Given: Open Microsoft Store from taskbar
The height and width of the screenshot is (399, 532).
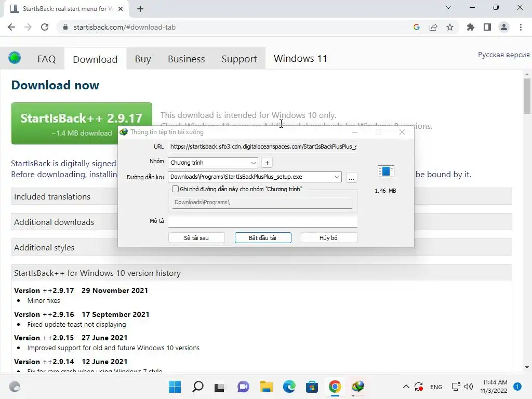Looking at the screenshot, I should [312, 387].
